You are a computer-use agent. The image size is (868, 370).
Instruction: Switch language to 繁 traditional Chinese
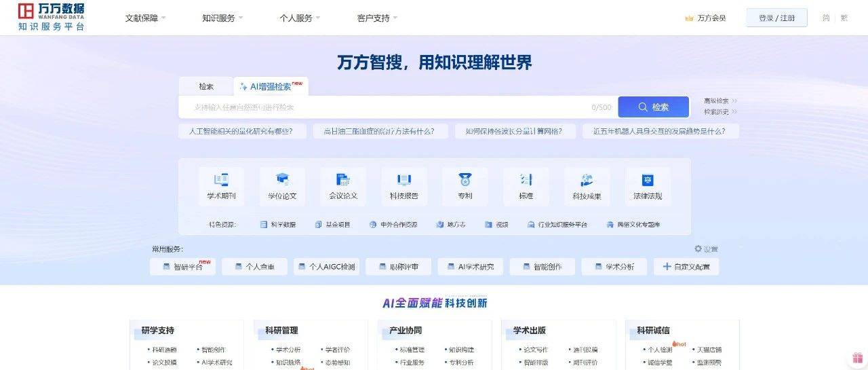[x=844, y=18]
